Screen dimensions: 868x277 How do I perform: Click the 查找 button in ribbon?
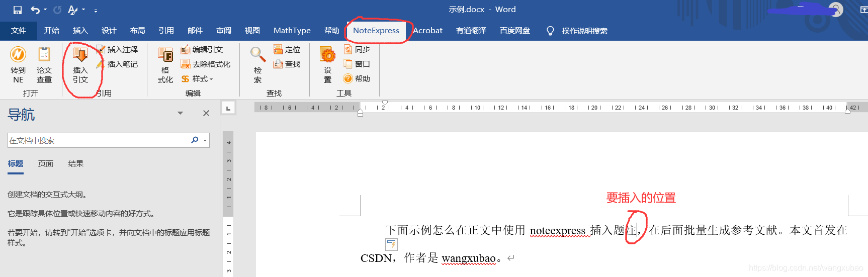tap(287, 64)
